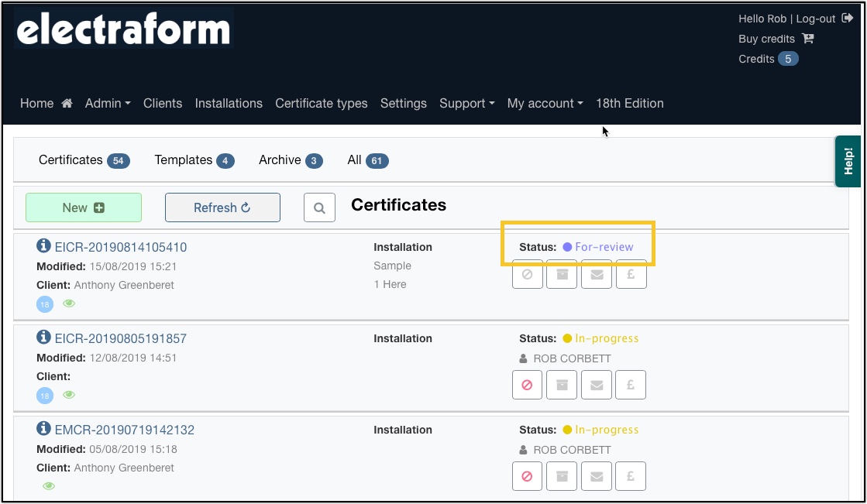Click the electraform logo
Image resolution: width=867 pixels, height=504 pixels.
tap(123, 29)
